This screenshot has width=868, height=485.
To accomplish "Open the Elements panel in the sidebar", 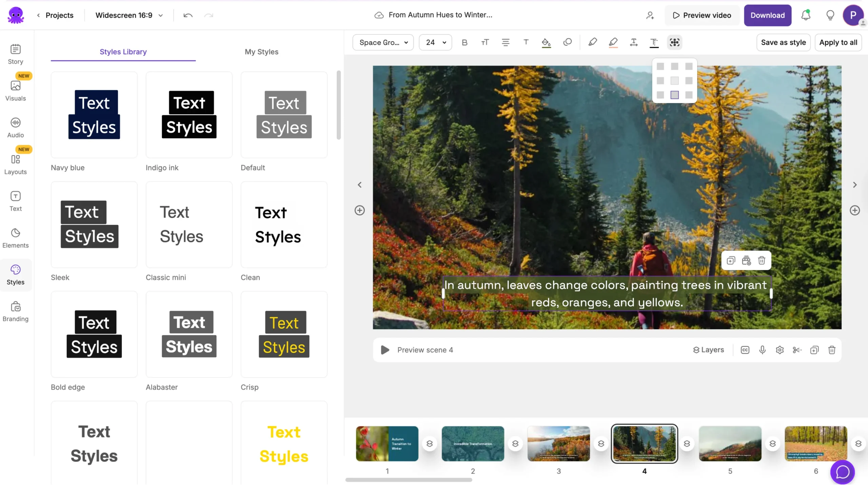I will pos(15,238).
